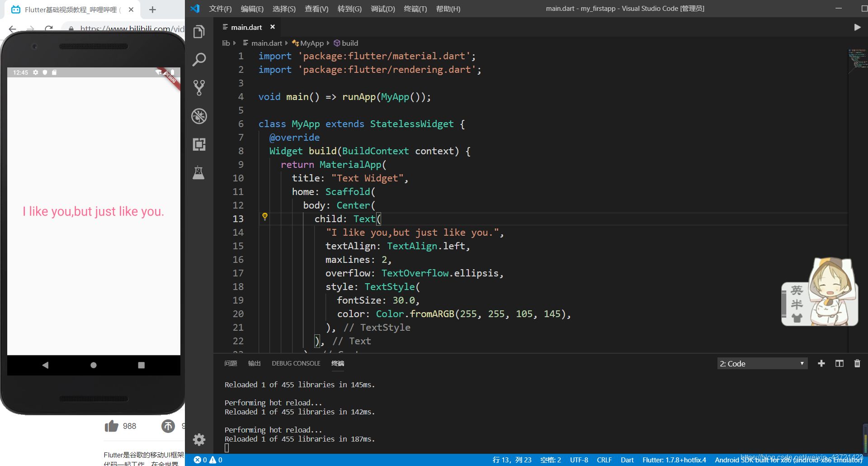Viewport: 868px width, 466px height.
Task: Open the 调试(D) menu
Action: 382,9
